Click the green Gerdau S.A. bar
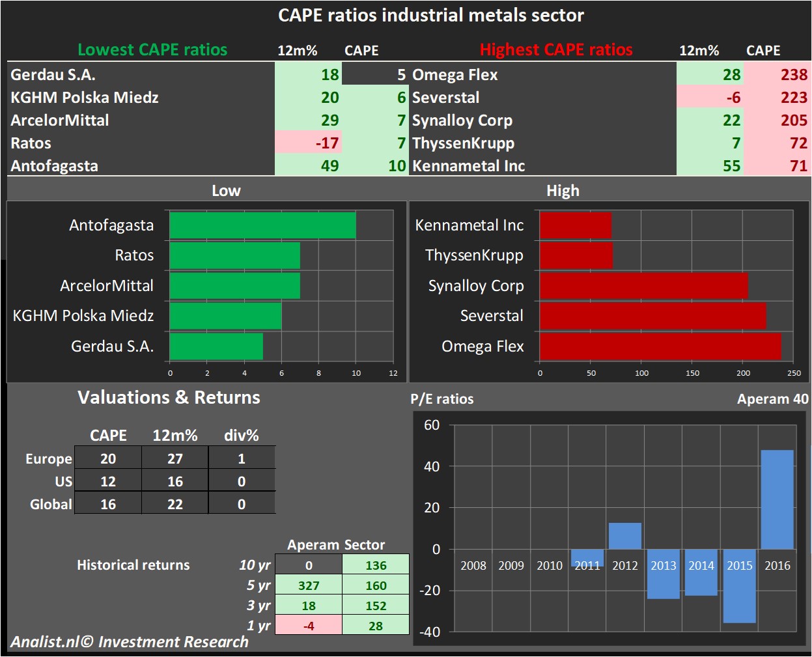 tap(217, 346)
